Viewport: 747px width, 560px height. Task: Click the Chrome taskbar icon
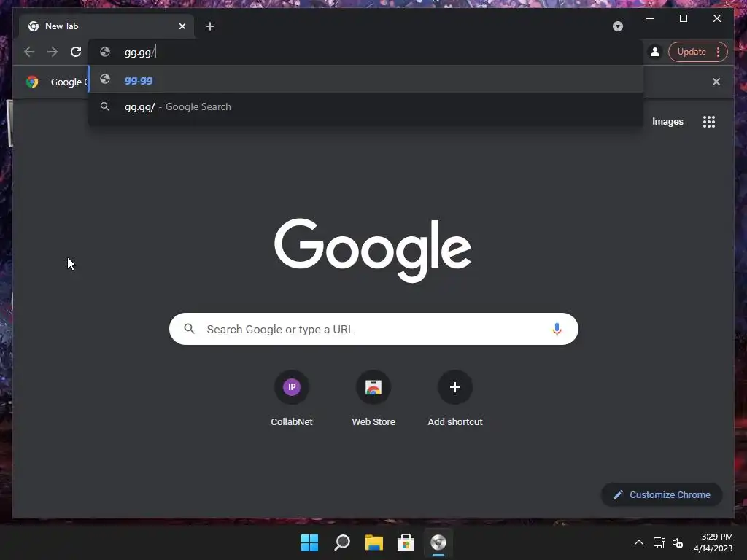coord(438,542)
